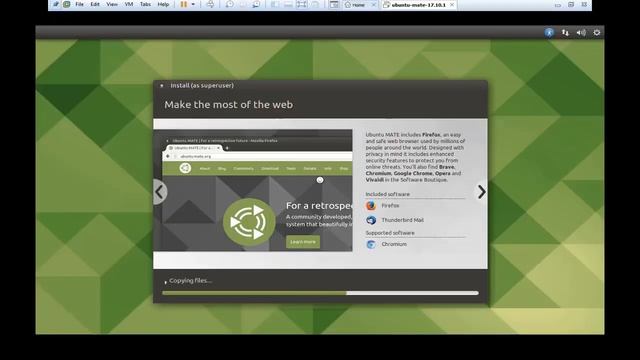
Task: Take a snapshot with the clock icon
Action: (x=230, y=4)
